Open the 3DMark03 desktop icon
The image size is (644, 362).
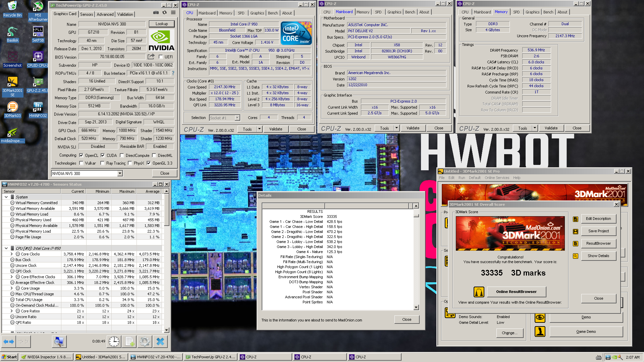[12, 110]
